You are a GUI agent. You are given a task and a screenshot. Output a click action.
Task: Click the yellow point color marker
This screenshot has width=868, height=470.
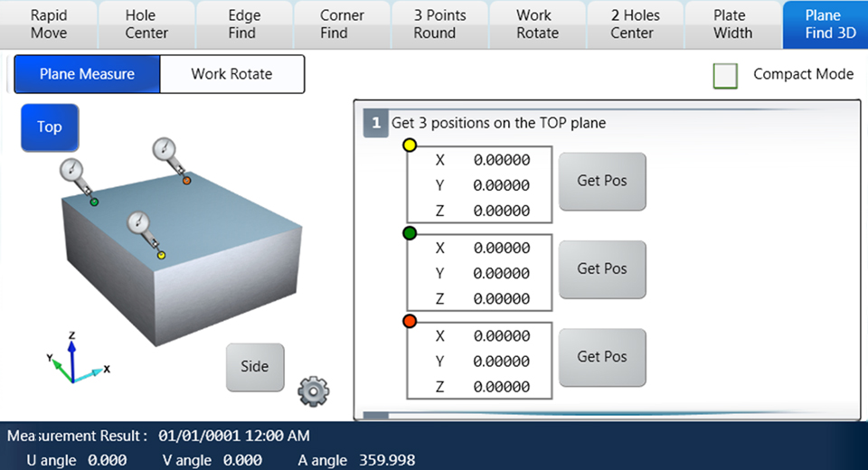[410, 146]
